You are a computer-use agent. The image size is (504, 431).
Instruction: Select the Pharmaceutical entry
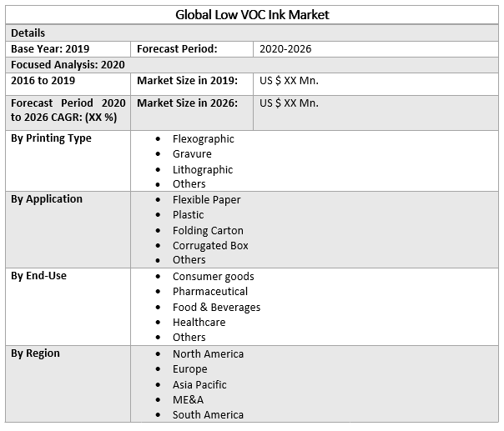210,291
